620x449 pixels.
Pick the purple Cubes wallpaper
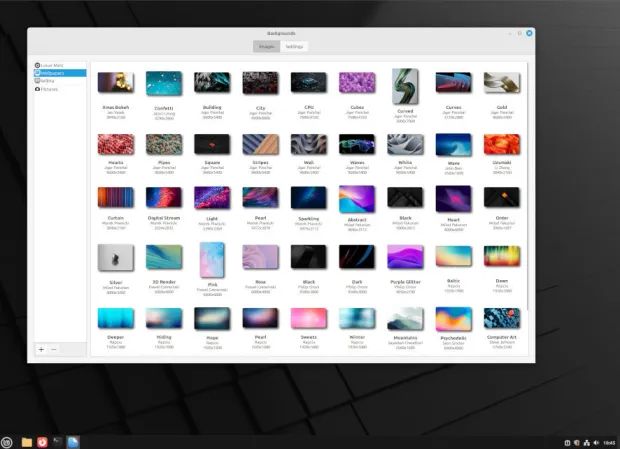point(357,82)
